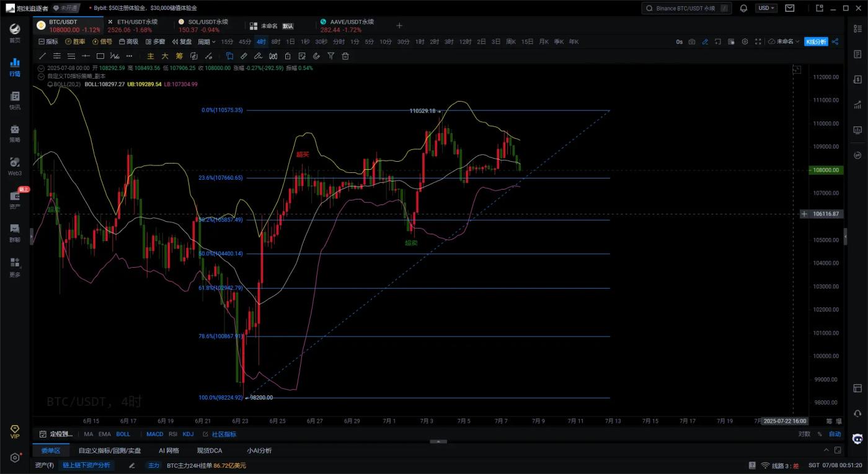This screenshot has width=868, height=474.
Task: Open the 未命名 cloud layout dropdown
Action: (x=783, y=42)
